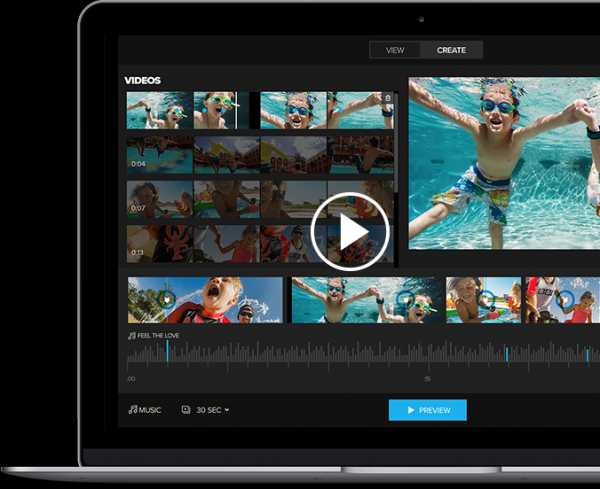Viewport: 600px width, 489px height.
Task: Click the music note icon before FEEL THE LOVE
Action: click(131, 336)
